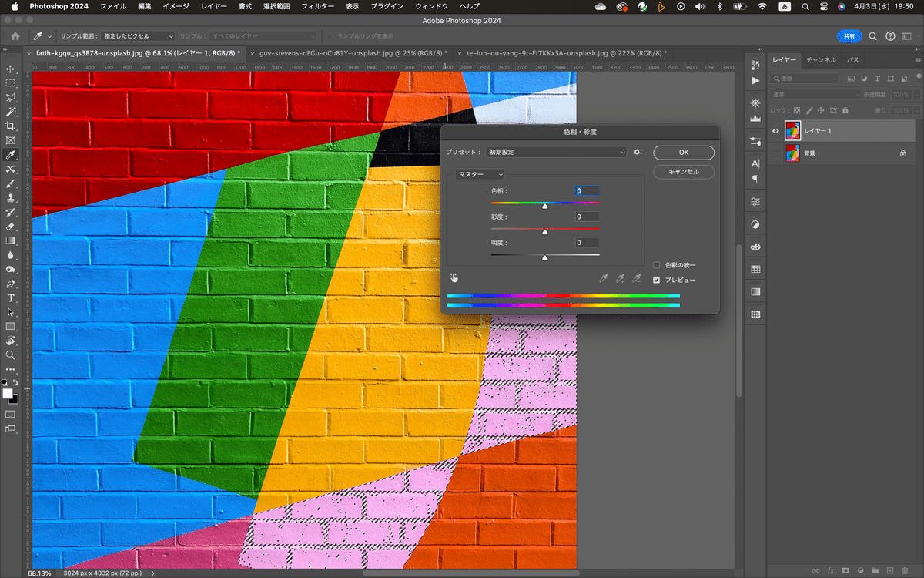Toggle type layer filter in Layers panel

point(878,79)
